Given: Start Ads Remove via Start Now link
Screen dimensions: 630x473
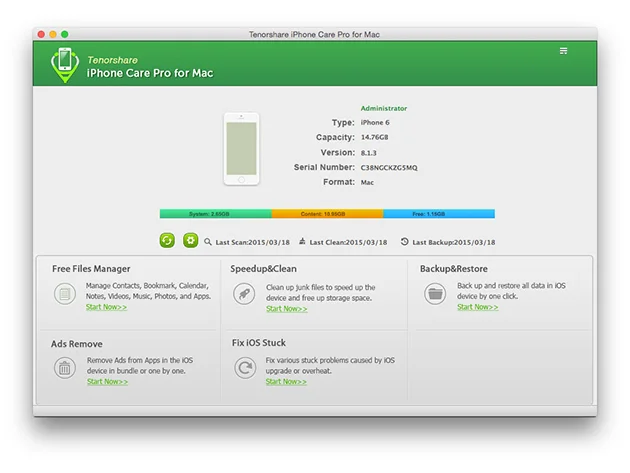Looking at the screenshot, I should (x=107, y=381).
